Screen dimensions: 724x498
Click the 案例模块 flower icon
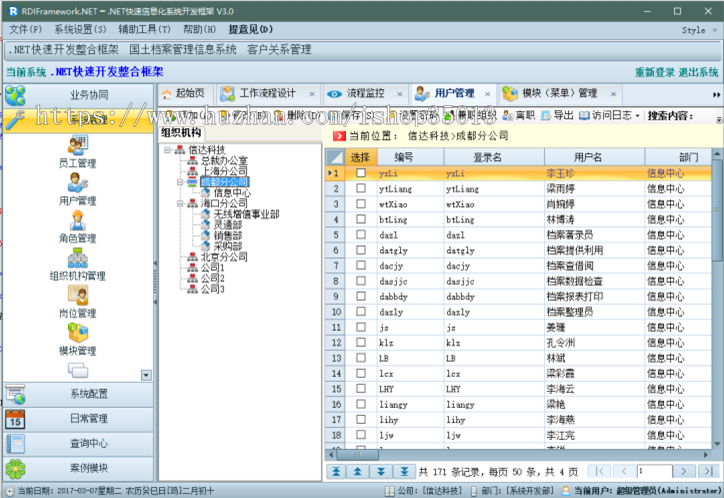tap(15, 469)
